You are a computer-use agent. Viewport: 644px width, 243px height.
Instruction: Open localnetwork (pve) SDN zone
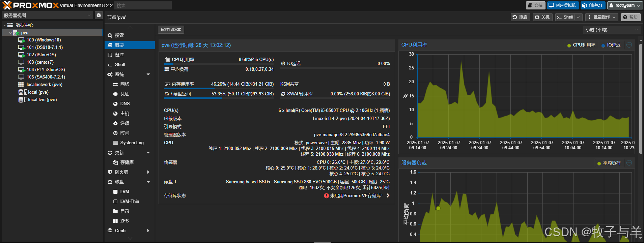[45, 84]
